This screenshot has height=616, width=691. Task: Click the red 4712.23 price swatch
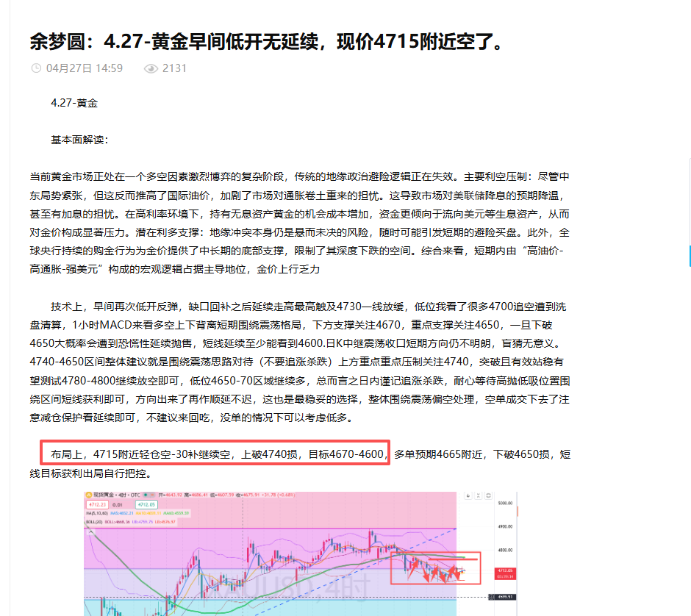(98, 504)
